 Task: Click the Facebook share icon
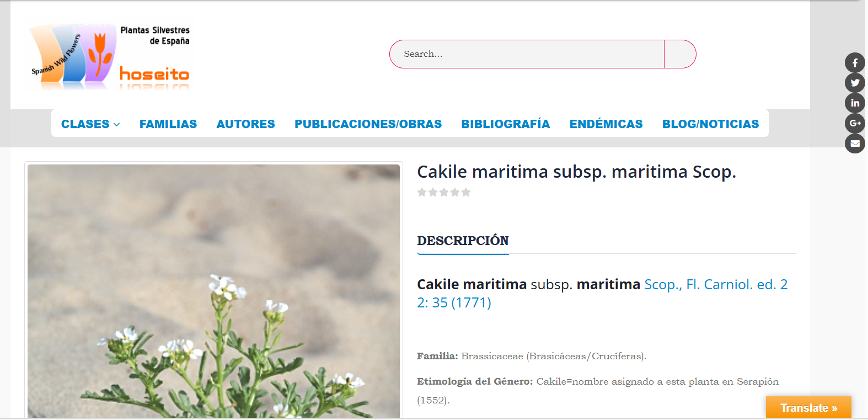point(855,63)
